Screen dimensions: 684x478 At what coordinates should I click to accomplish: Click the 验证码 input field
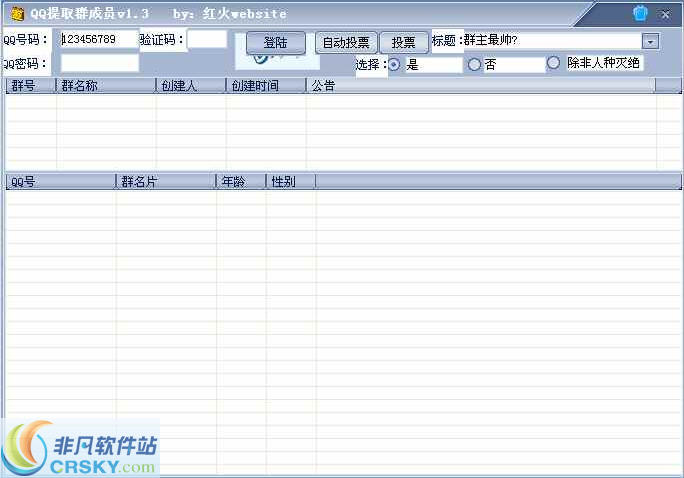[x=207, y=39]
